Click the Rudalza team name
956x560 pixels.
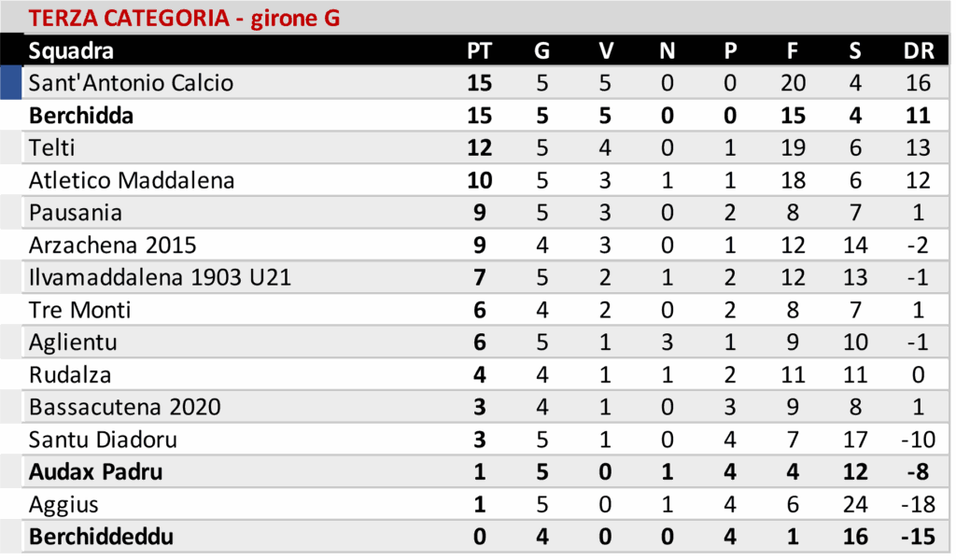pos(70,375)
